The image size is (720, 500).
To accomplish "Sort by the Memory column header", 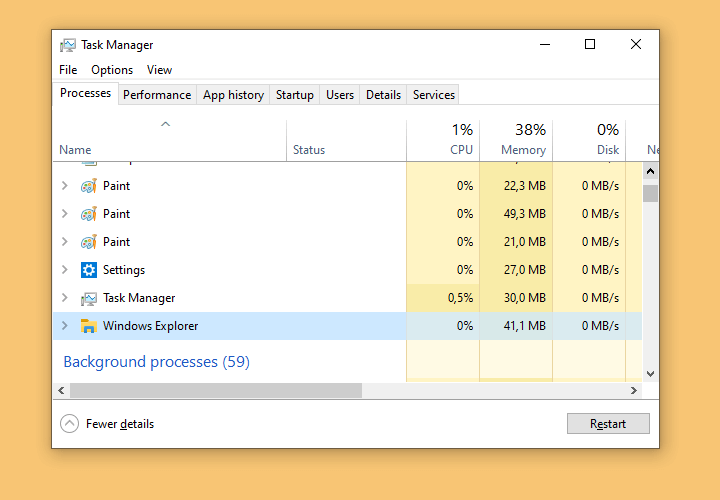I will click(516, 140).
